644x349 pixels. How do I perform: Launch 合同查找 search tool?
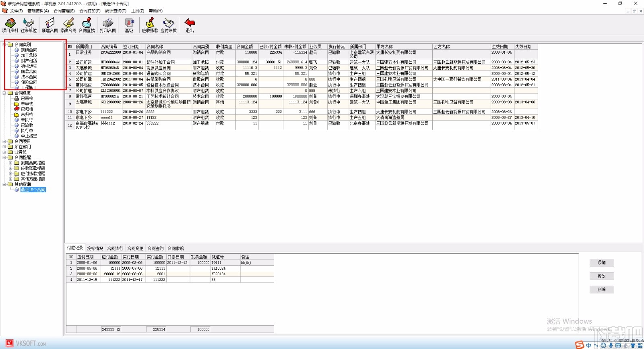pos(87,25)
